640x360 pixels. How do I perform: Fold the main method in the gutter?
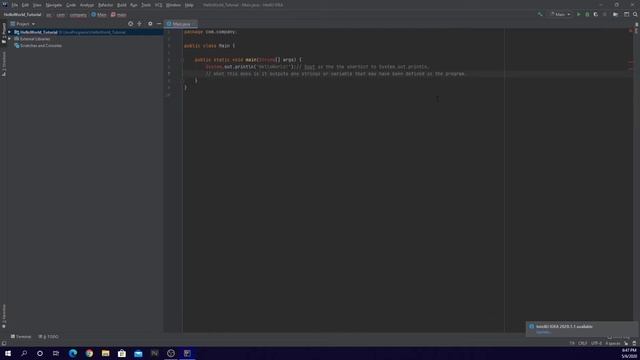point(183,60)
